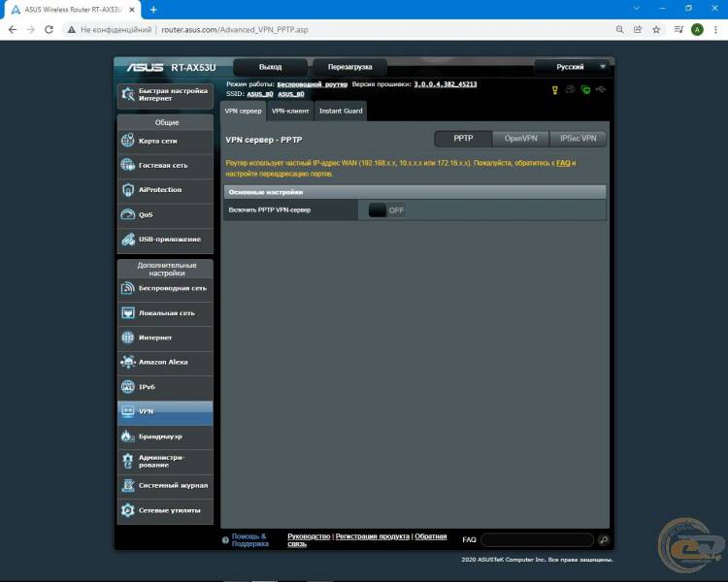This screenshot has height=582, width=728.
Task: Click the Выход (Logout) button
Action: (270, 67)
